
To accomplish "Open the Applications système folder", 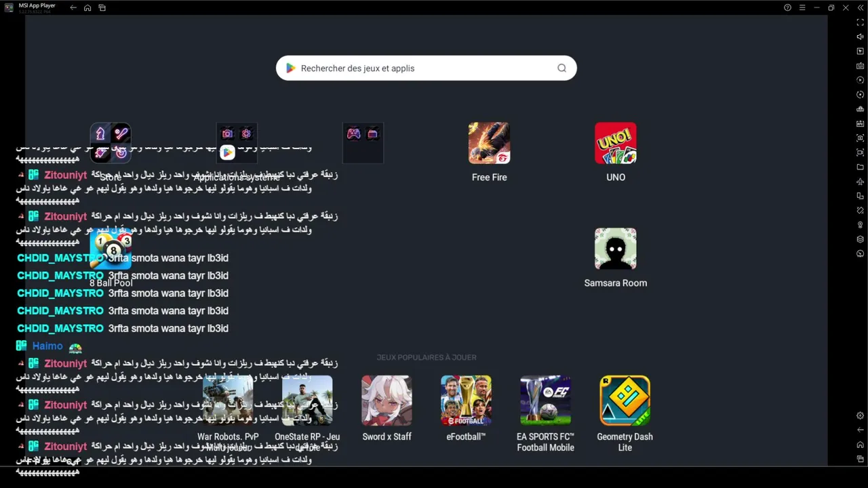I will tap(237, 143).
